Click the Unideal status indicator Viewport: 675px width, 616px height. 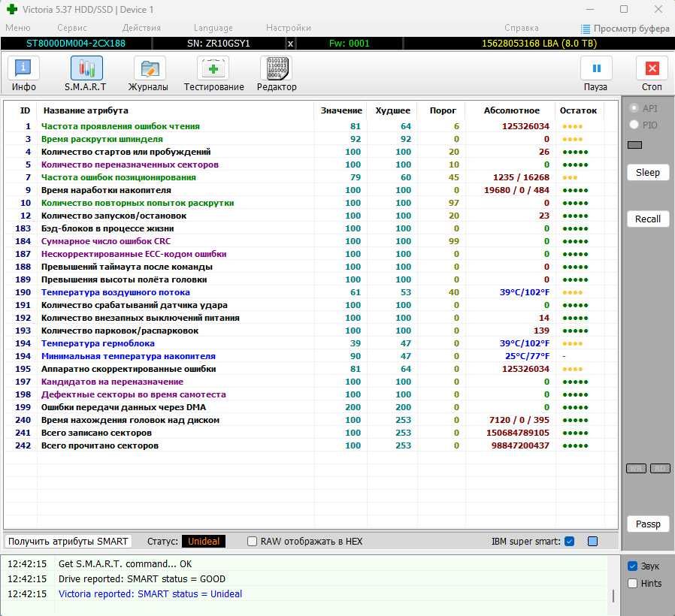pyautogui.click(x=204, y=541)
